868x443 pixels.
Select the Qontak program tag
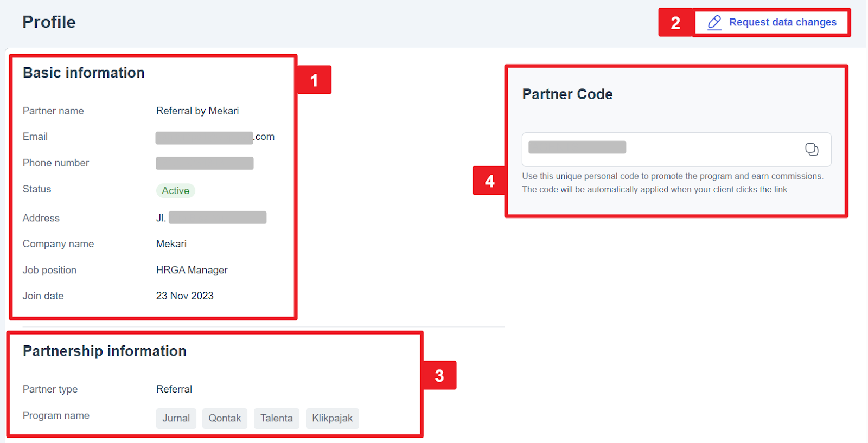(x=225, y=418)
